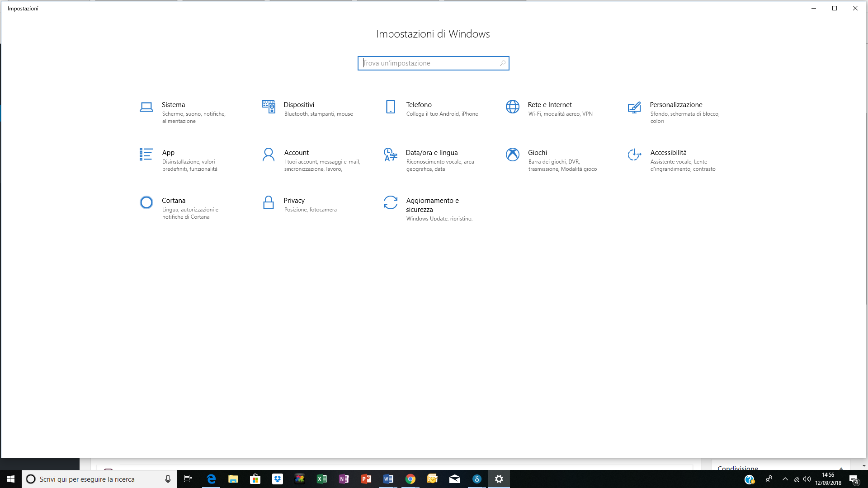The image size is (868, 488).
Task: Open the Action Center notifications icon
Action: tap(854, 479)
